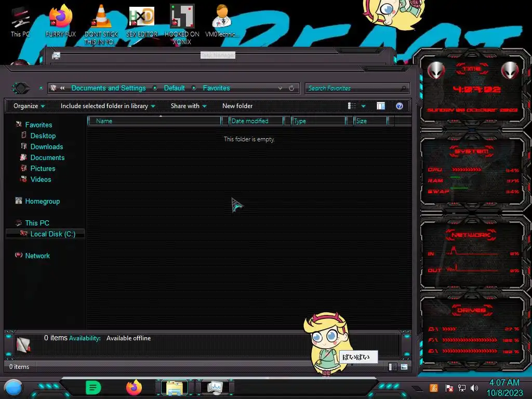The width and height of the screenshot is (532, 399).
Task: Click the Task Manager window title icon
Action: click(56, 55)
